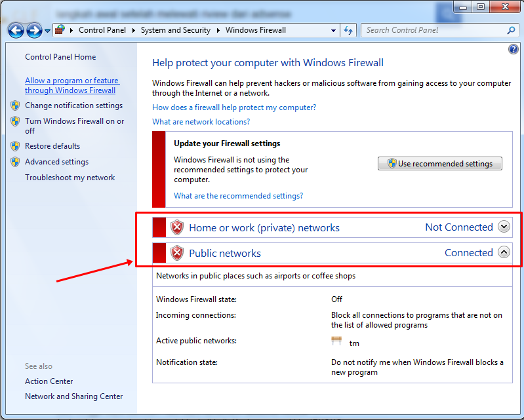This screenshot has width=524, height=420.
Task: Expand Home or work networks section chevron
Action: point(504,227)
